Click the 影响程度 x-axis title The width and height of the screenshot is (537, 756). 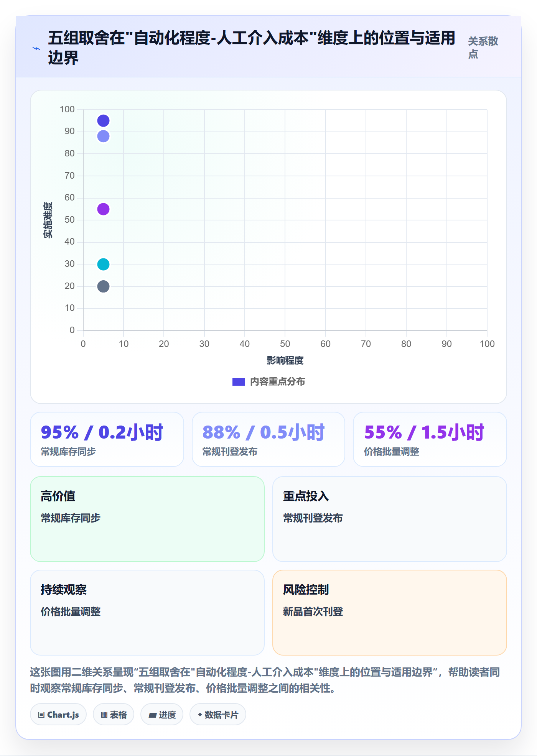pos(285,360)
